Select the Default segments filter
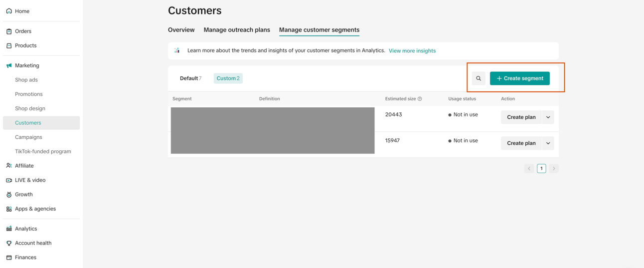644x268 pixels. pyautogui.click(x=190, y=78)
